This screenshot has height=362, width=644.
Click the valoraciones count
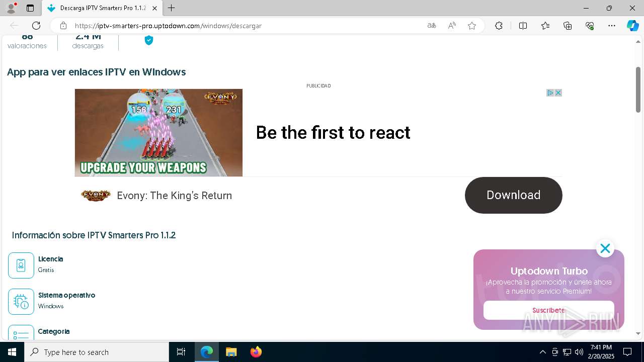27,37
